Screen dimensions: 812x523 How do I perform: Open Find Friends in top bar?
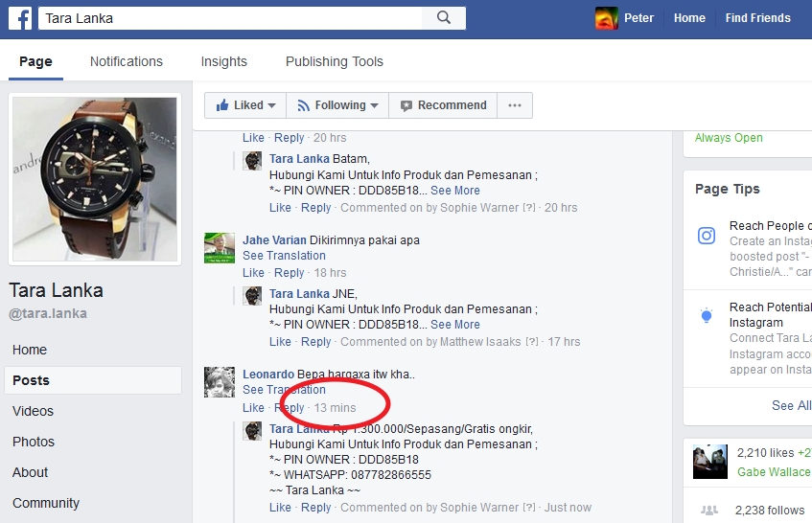757,18
